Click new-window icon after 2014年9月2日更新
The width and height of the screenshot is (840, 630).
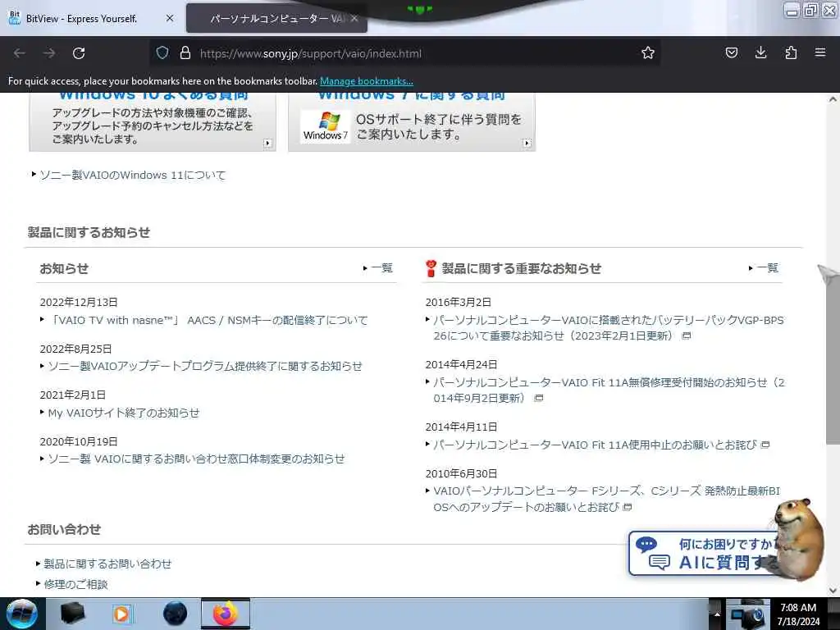(539, 398)
